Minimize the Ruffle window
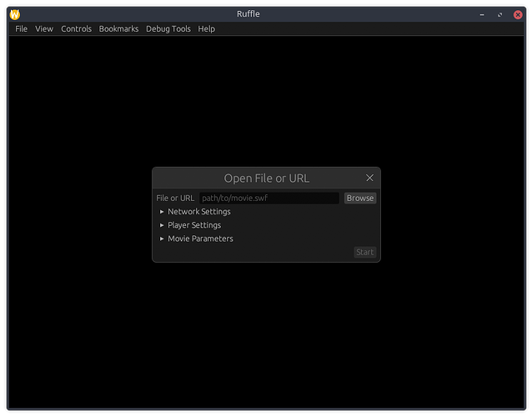This screenshot has height=417, width=532. click(x=482, y=14)
